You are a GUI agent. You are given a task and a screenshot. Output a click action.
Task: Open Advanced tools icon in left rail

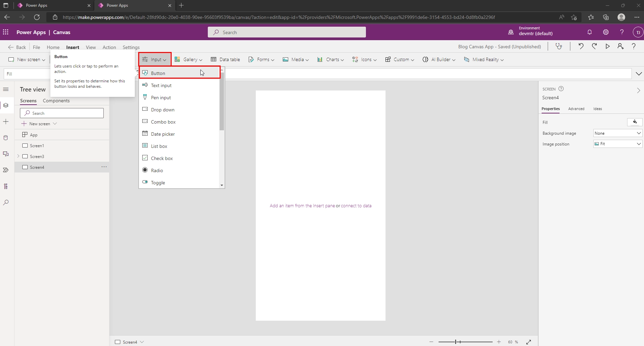pos(6,186)
